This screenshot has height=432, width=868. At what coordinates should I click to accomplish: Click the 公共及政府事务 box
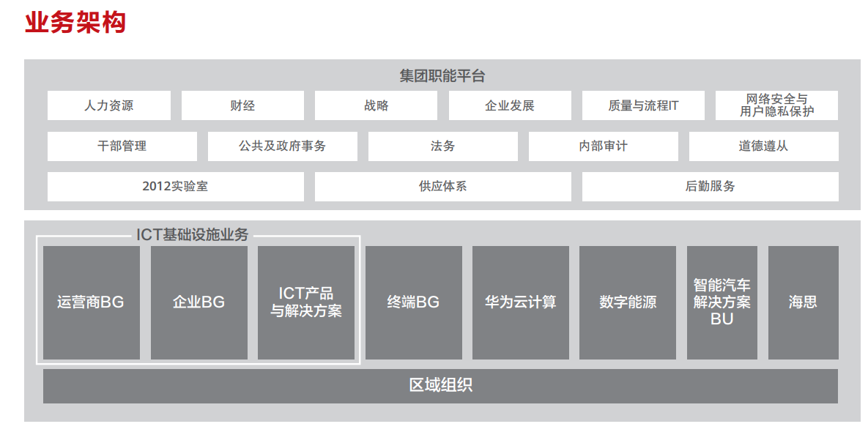[x=282, y=146]
